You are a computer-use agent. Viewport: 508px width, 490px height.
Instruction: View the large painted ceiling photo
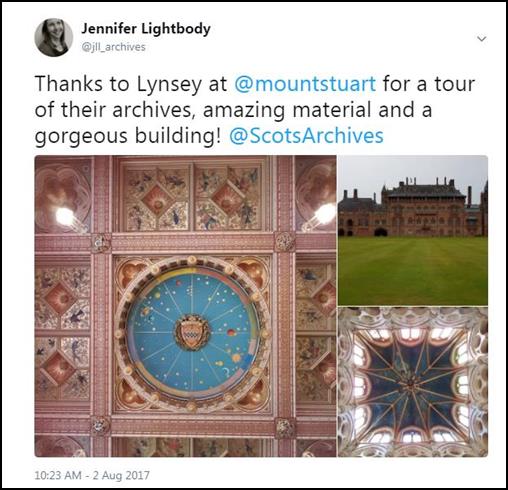(185, 306)
